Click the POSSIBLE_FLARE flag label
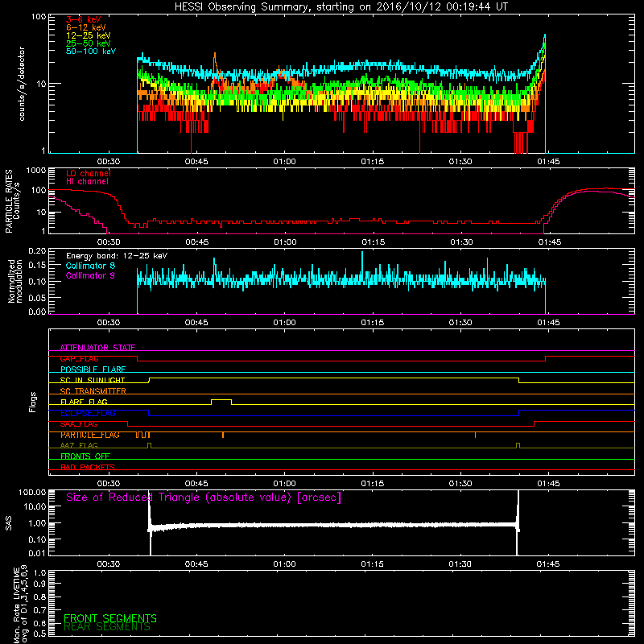The width and height of the screenshot is (644, 644). pos(93,369)
